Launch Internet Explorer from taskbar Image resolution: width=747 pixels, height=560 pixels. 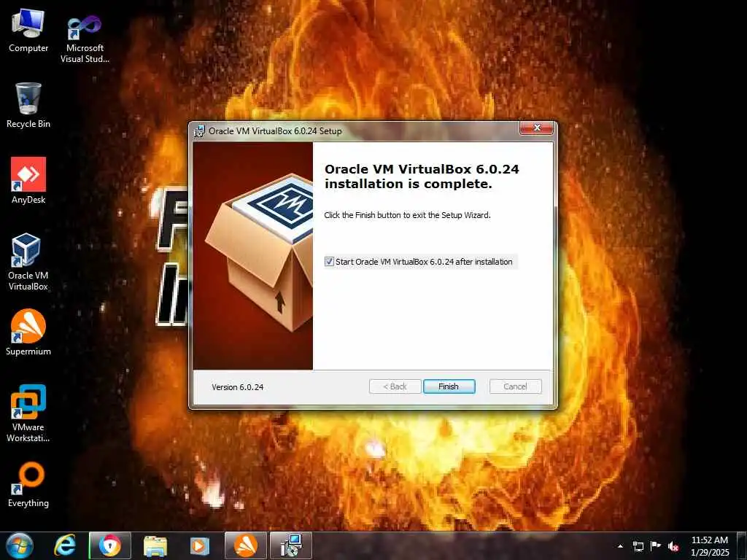(65, 545)
